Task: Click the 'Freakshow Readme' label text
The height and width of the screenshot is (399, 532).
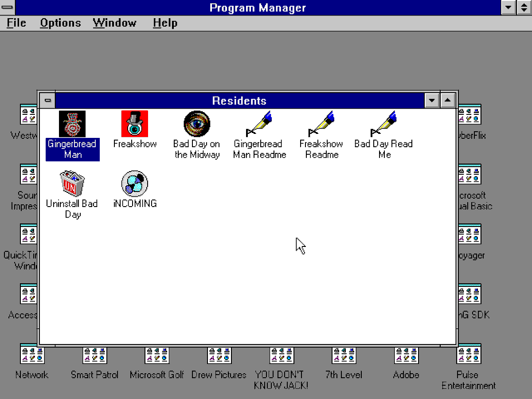Action: tap(322, 149)
